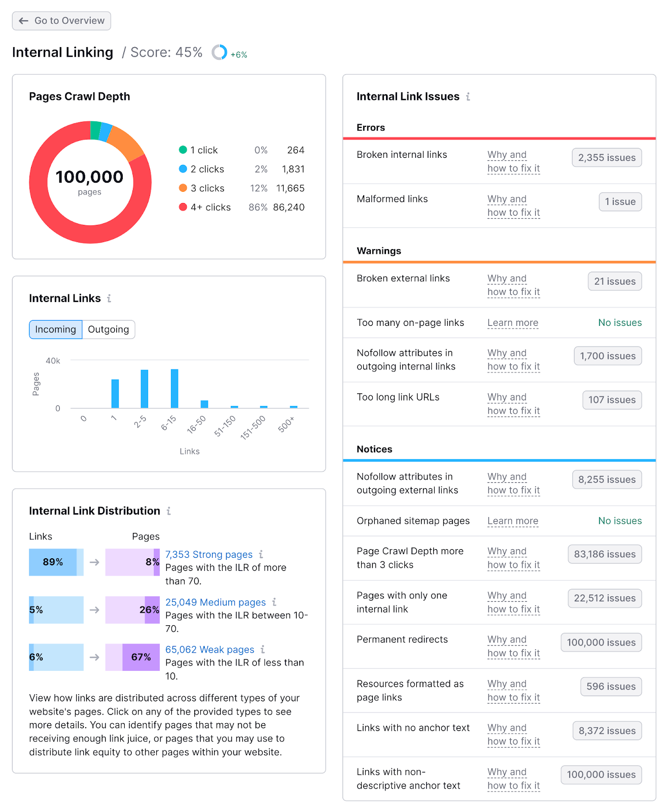Click the score progress ring icon
The width and height of the screenshot is (667, 812).
(219, 52)
